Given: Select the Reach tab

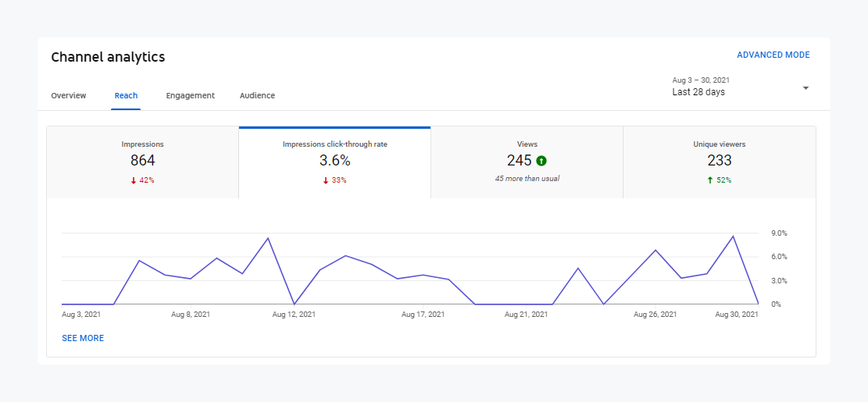Looking at the screenshot, I should point(126,95).
